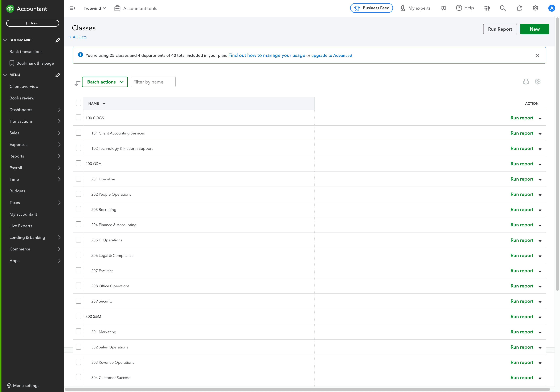Collapse the sidebar with the hamburger icon
The height and width of the screenshot is (392, 560).
pos(72,8)
